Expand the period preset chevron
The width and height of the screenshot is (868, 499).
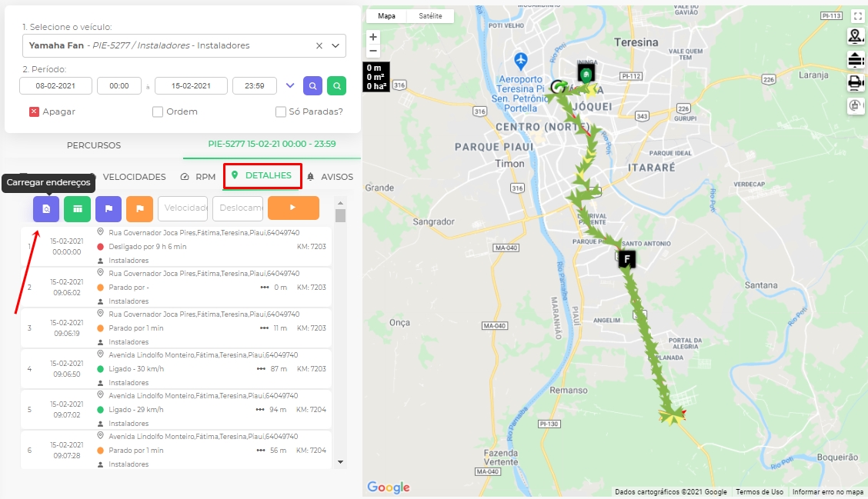pos(290,86)
